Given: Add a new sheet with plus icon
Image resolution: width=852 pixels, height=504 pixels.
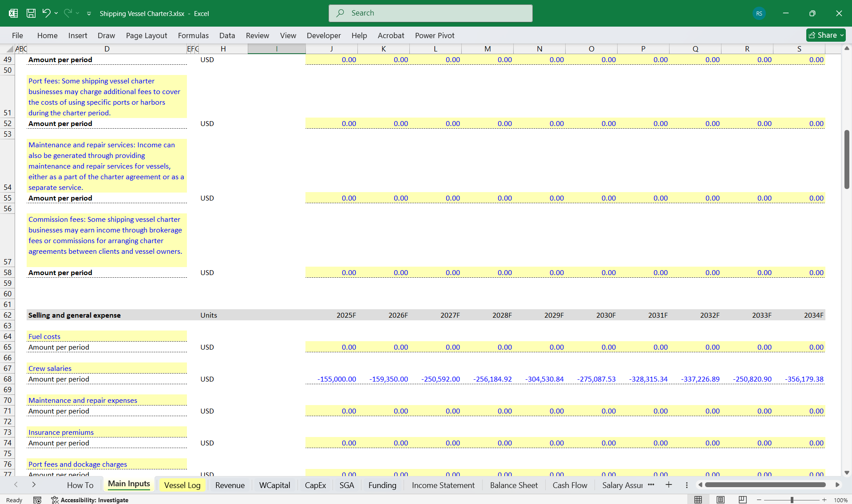Looking at the screenshot, I should pos(669,484).
